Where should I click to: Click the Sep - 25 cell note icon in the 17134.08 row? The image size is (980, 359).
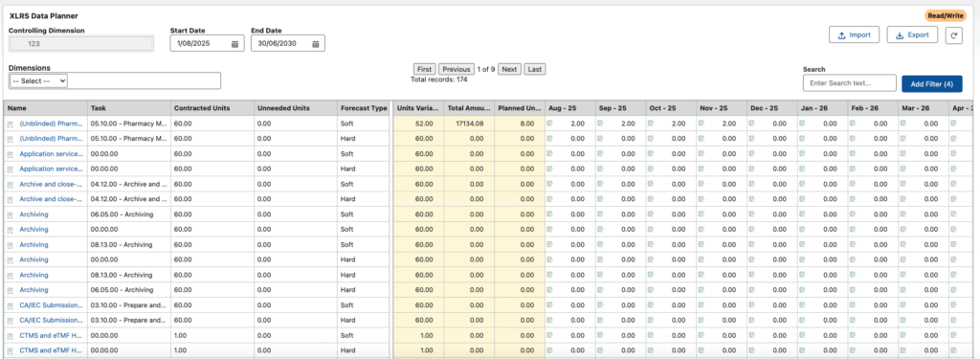click(601, 123)
